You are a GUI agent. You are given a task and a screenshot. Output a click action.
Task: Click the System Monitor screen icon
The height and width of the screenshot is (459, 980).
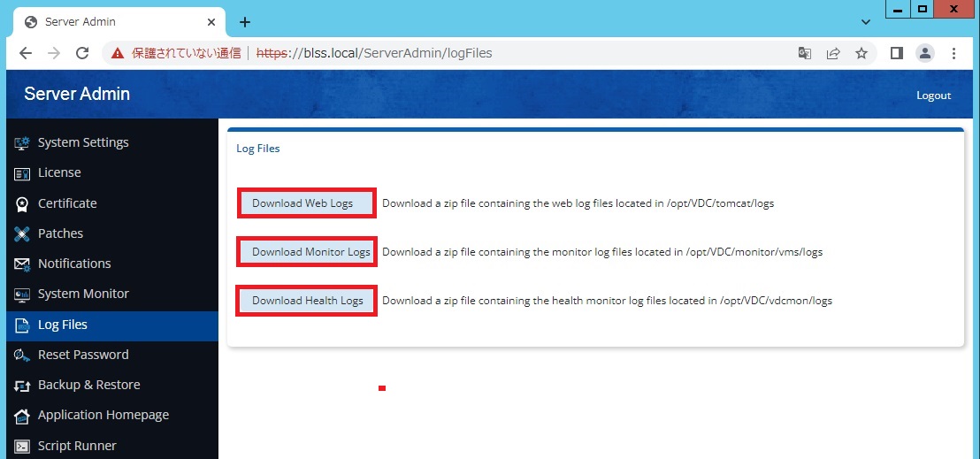pos(22,294)
